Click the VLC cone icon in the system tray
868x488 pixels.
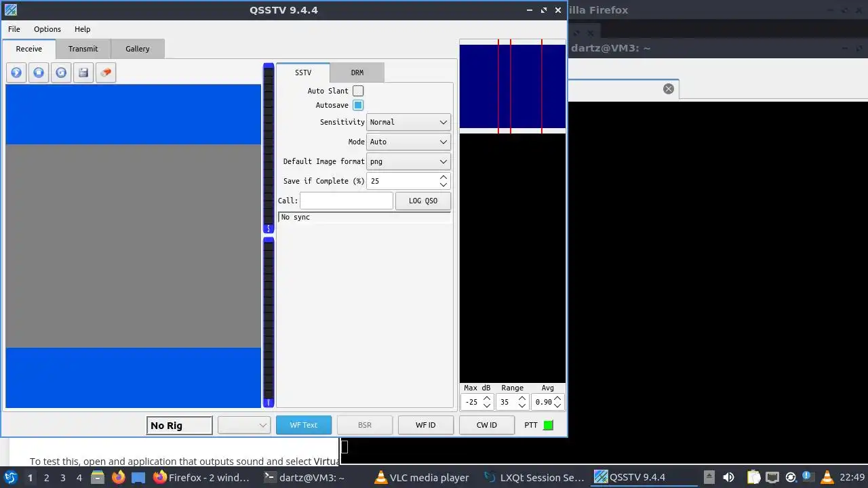(x=826, y=477)
